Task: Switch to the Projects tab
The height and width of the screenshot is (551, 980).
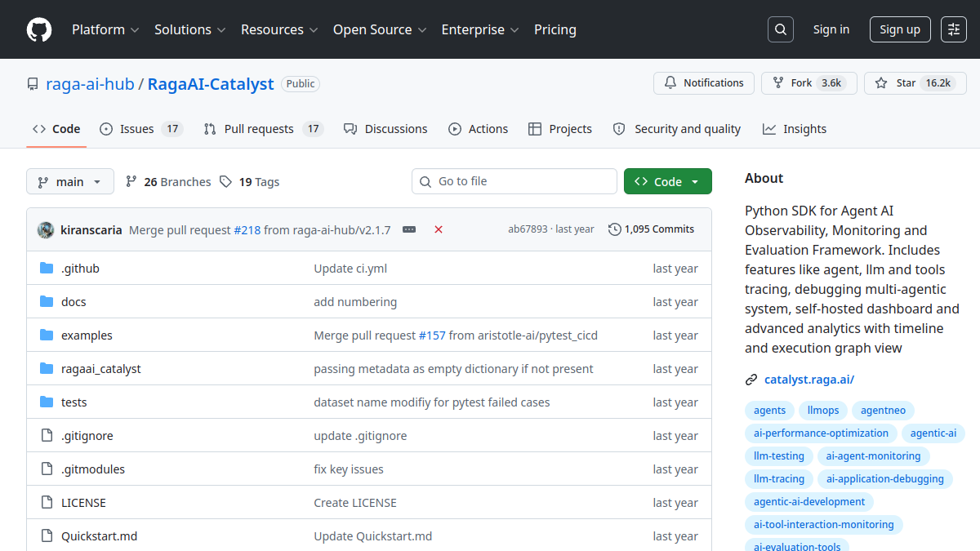Action: point(560,129)
